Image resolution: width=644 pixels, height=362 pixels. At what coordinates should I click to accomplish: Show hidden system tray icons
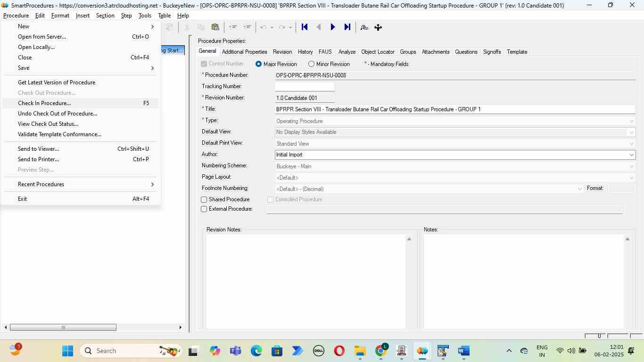[x=509, y=351]
